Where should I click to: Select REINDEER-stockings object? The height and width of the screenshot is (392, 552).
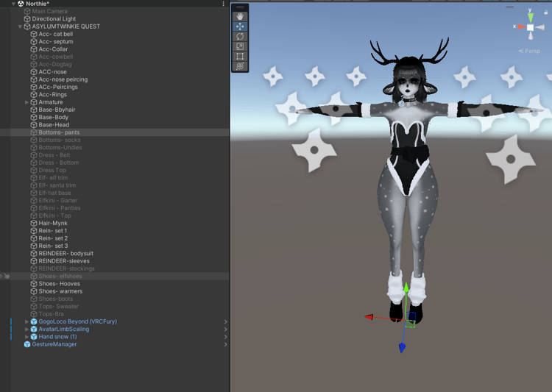(66, 269)
